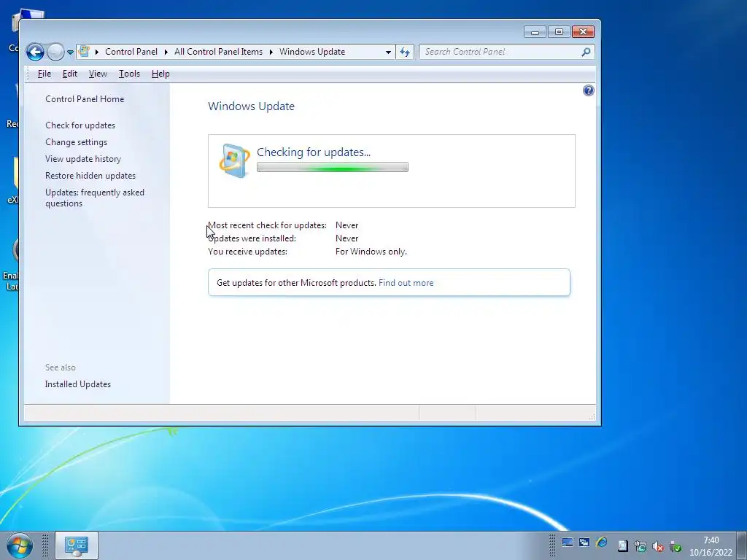Go back with the blue Back arrow
This screenshot has height=560, width=747.
[x=35, y=52]
